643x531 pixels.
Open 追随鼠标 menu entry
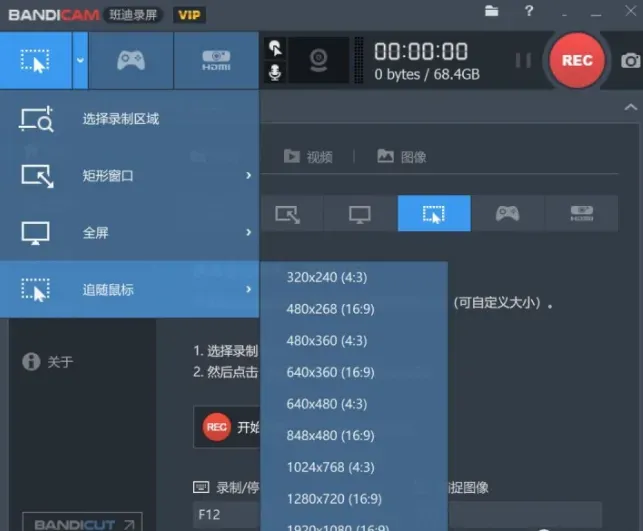130,289
